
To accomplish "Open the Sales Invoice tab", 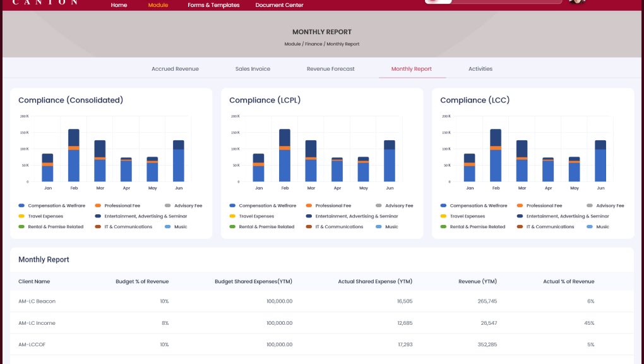I will 253,69.
